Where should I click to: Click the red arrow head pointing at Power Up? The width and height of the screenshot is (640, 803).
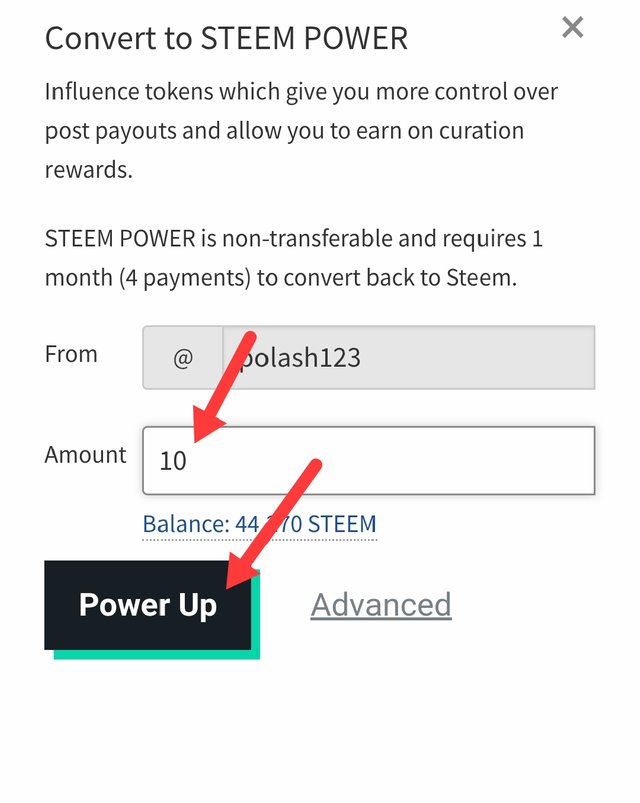tap(236, 579)
